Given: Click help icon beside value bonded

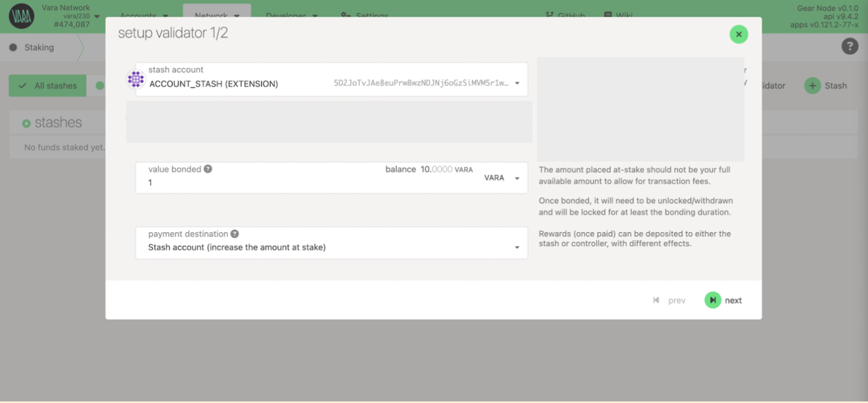Looking at the screenshot, I should [x=208, y=169].
